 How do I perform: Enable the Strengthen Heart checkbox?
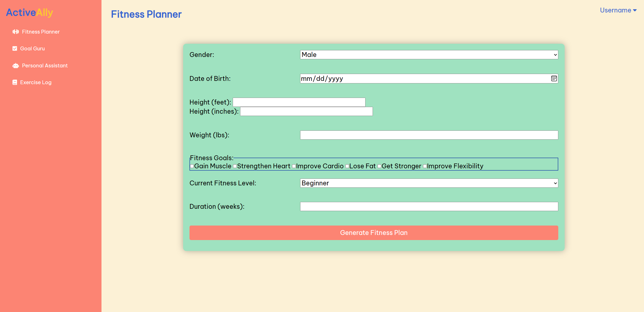pyautogui.click(x=235, y=166)
